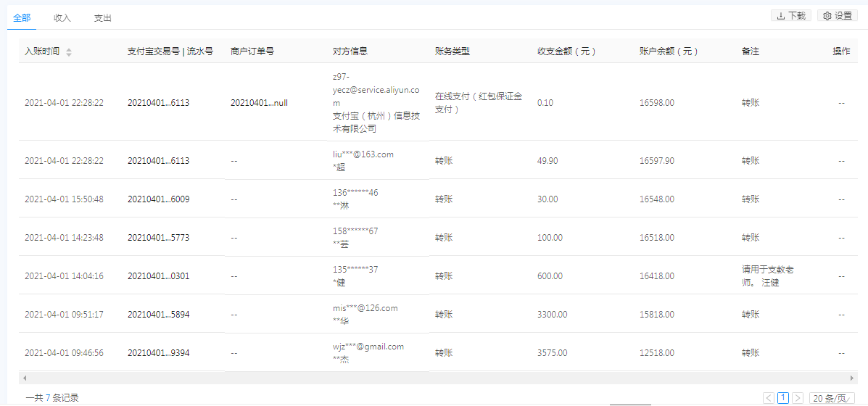868x406 pixels.
Task: Click the 账务类型 column header
Action: [x=452, y=51]
